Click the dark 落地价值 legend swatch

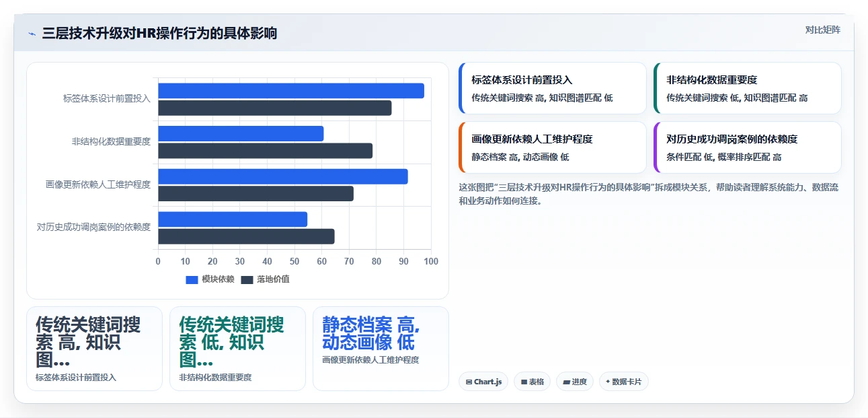point(247,280)
